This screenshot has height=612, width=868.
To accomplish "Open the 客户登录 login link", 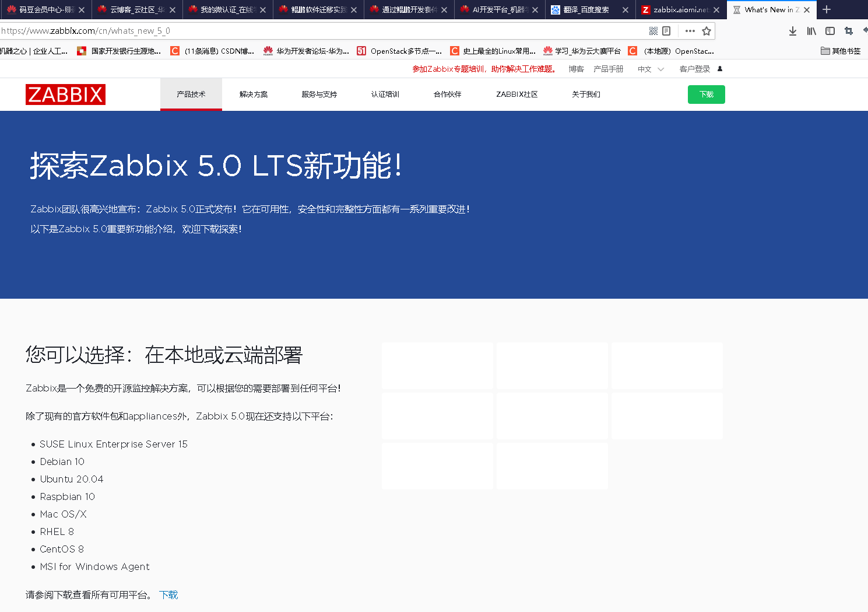I will [695, 69].
